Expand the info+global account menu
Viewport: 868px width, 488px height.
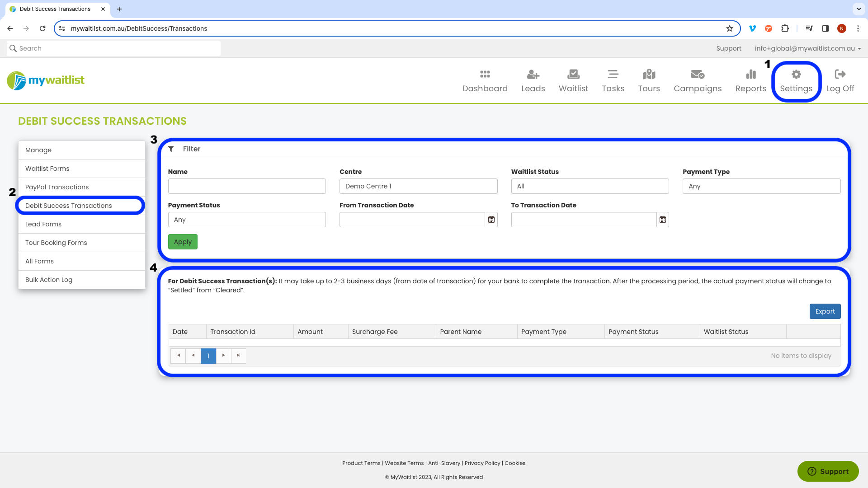(807, 48)
